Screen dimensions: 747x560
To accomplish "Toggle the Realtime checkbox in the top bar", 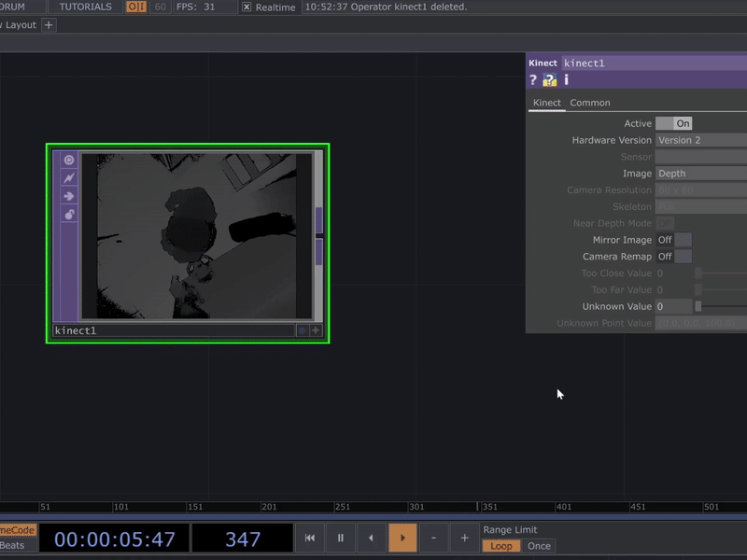I will pos(245,7).
